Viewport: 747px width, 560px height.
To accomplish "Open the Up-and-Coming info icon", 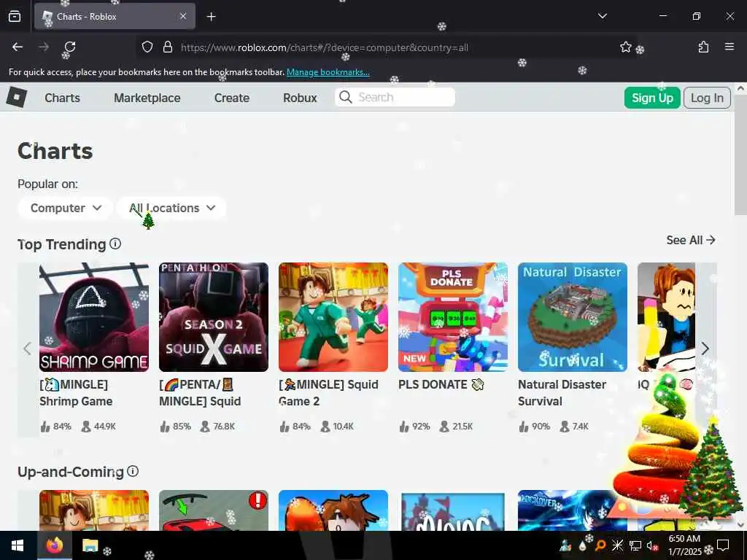I will pyautogui.click(x=133, y=472).
